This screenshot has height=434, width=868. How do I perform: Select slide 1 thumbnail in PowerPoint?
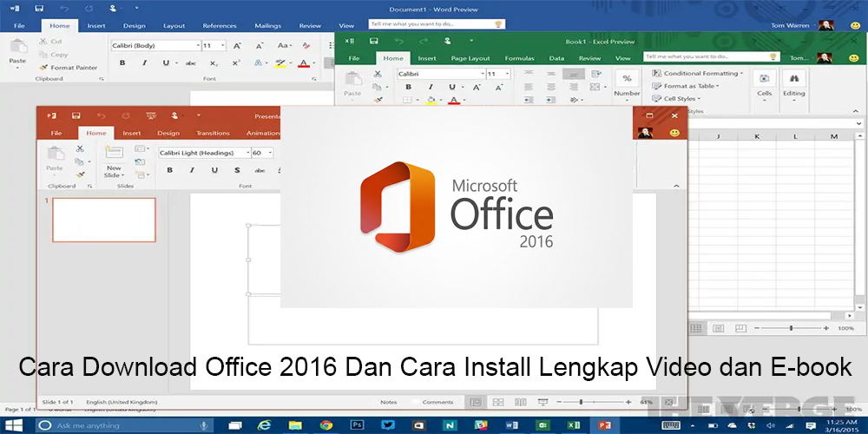pyautogui.click(x=104, y=220)
